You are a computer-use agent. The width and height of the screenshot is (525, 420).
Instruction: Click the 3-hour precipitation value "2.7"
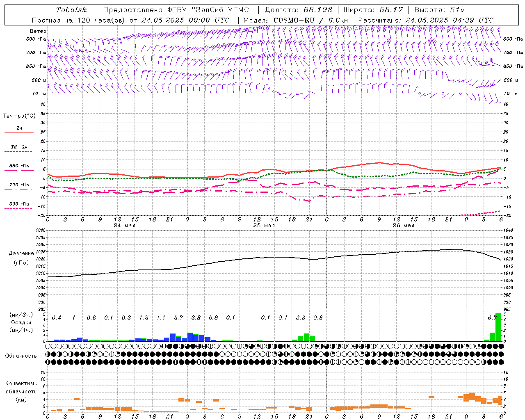coord(178,318)
